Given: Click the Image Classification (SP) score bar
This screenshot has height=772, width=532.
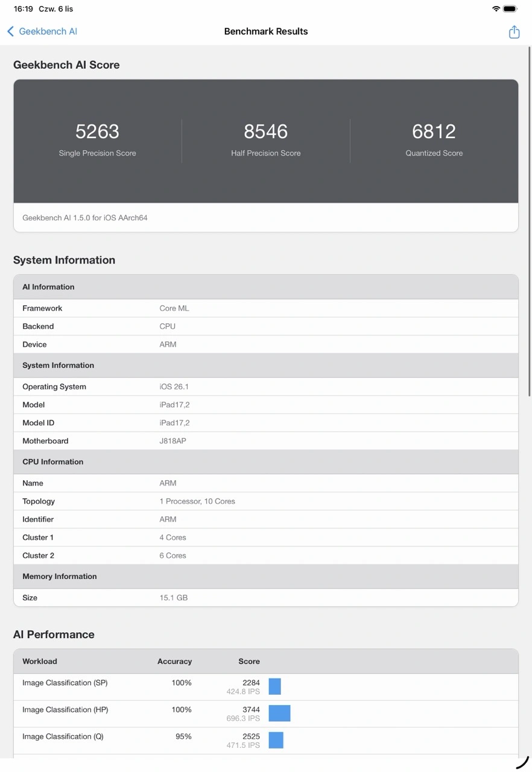Looking at the screenshot, I should click(275, 686).
